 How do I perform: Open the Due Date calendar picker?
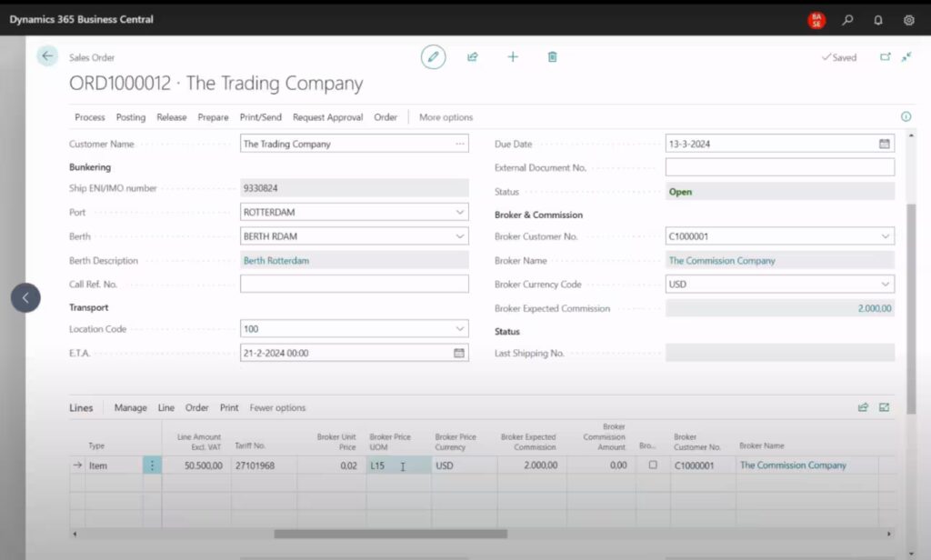[884, 144]
